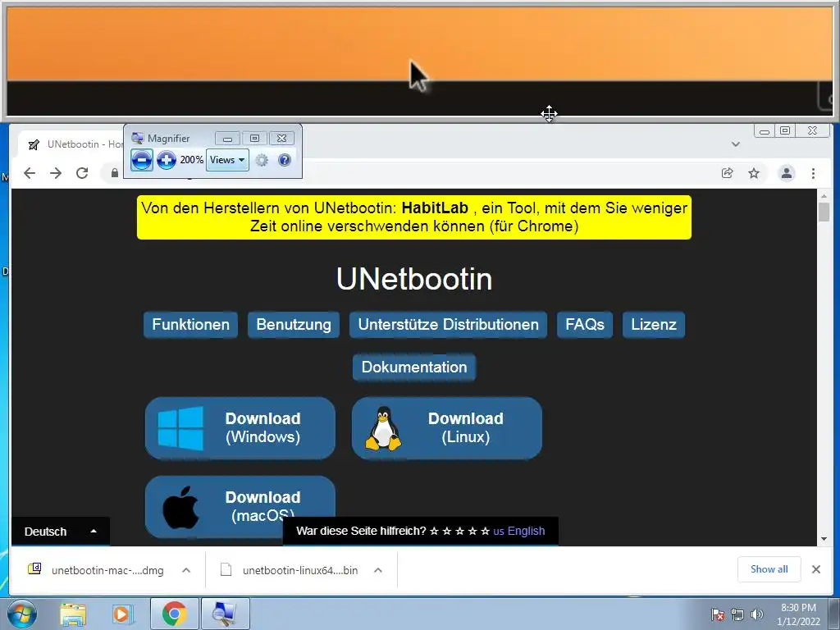Open Chrome tab search chevron
840x630 pixels.
[x=736, y=144]
